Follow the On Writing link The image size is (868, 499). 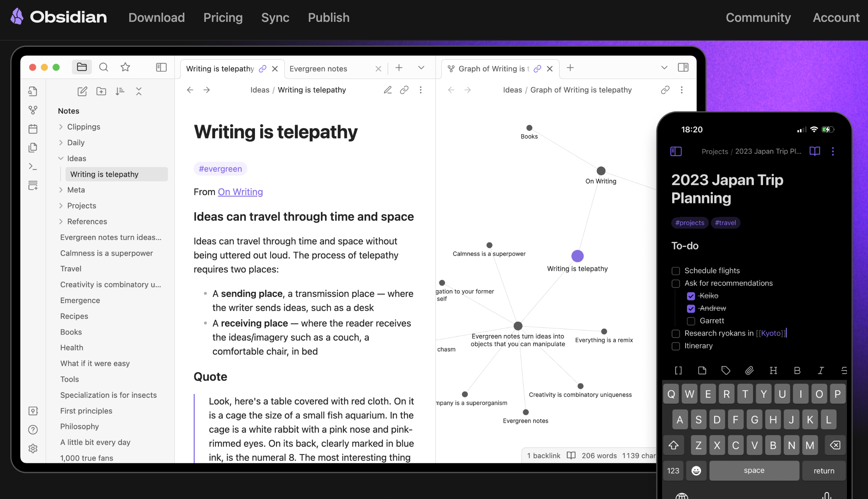(240, 192)
